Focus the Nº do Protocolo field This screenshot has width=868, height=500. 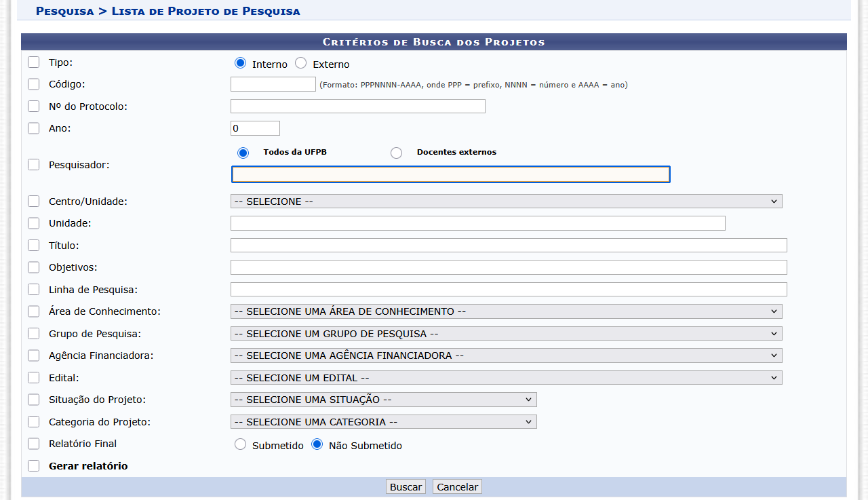(x=357, y=107)
